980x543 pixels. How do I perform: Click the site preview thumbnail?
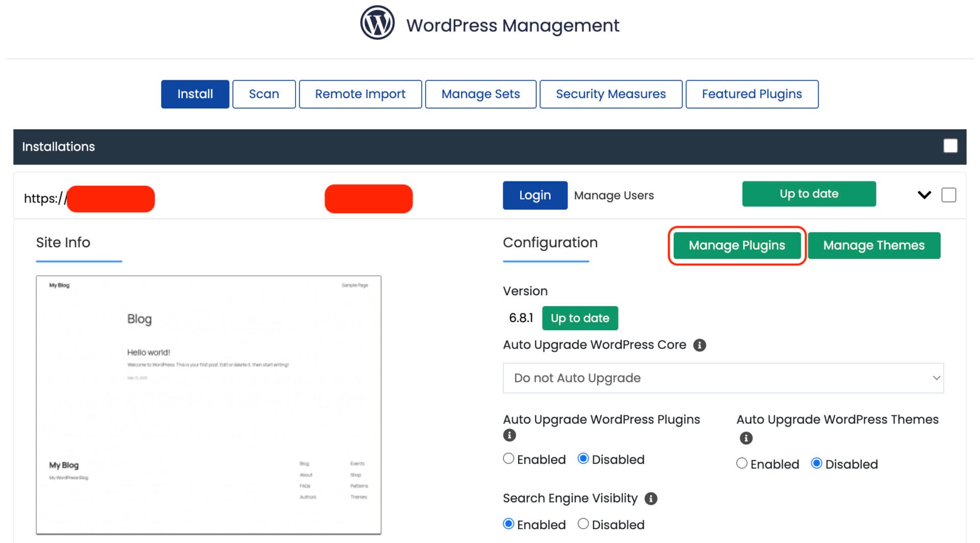click(x=208, y=405)
